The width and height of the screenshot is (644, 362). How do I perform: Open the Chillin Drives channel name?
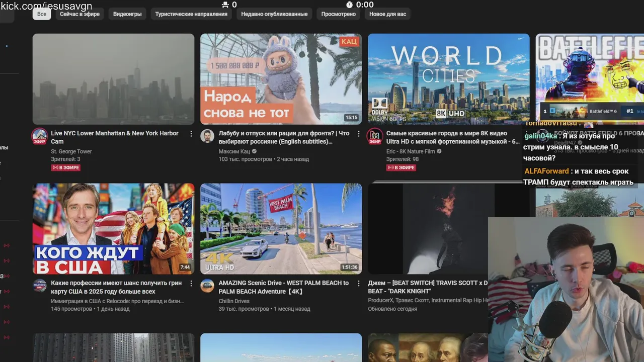tap(234, 301)
